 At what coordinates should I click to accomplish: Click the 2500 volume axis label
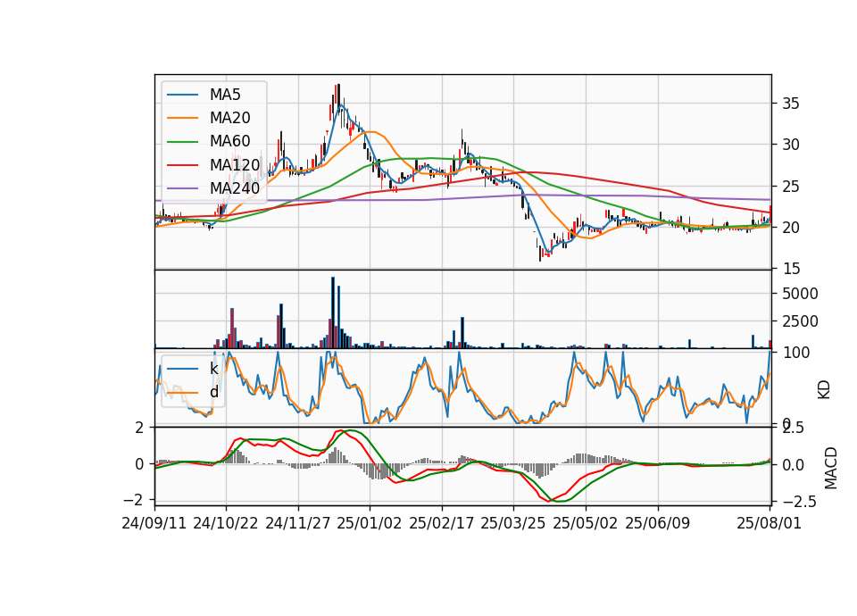pyautogui.click(x=800, y=320)
